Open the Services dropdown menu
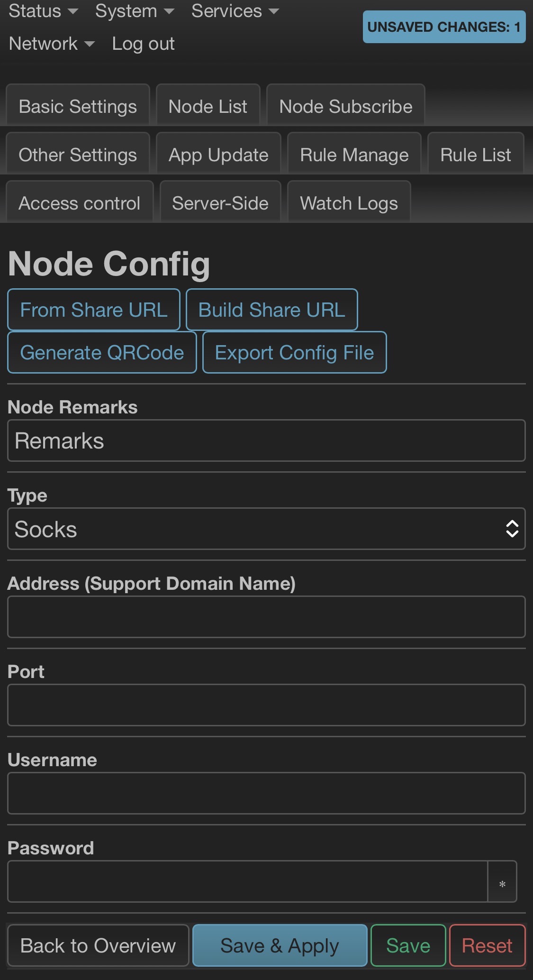 pyautogui.click(x=235, y=11)
